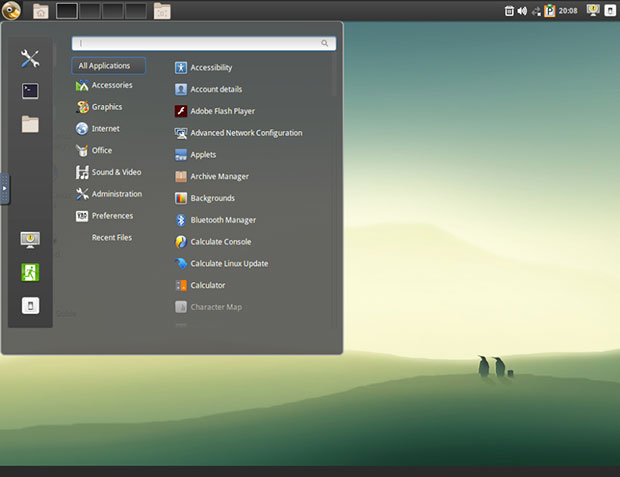Select the Graphics category

pos(99,107)
